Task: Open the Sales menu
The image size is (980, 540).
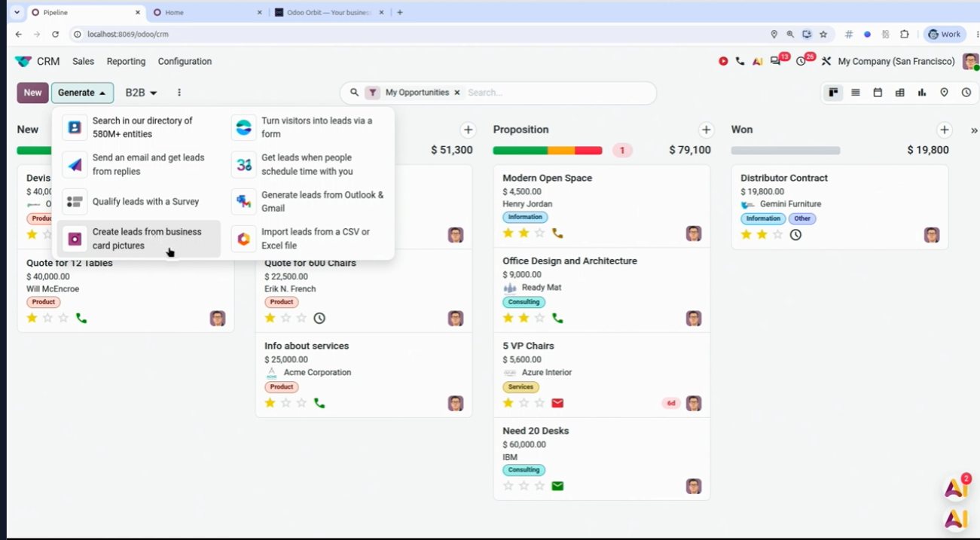Action: (83, 62)
